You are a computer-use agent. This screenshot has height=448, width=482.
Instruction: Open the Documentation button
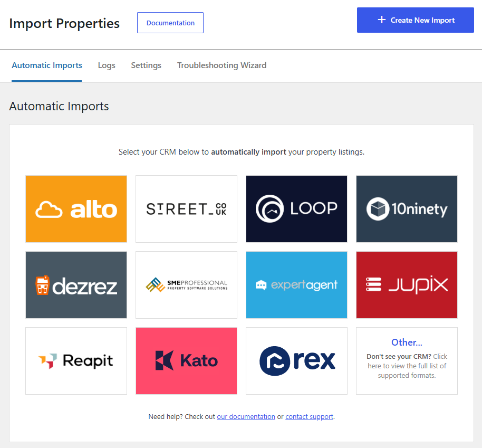click(170, 23)
